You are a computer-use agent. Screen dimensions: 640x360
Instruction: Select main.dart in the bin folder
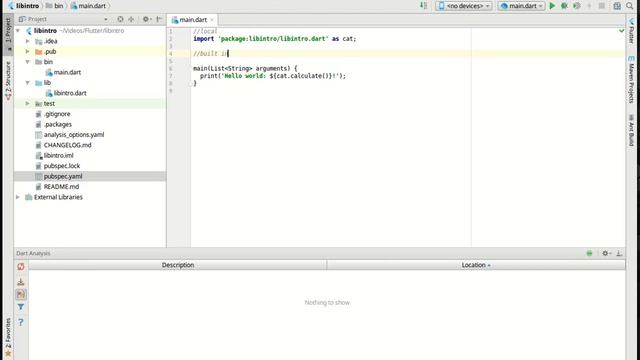pyautogui.click(x=67, y=72)
